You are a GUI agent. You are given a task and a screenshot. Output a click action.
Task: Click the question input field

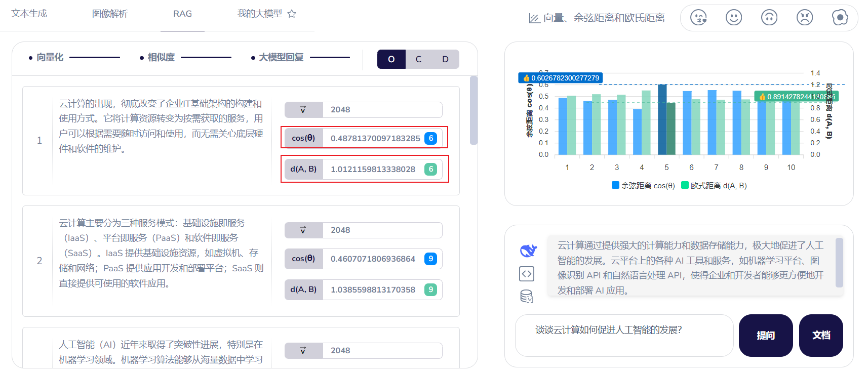[624, 336]
